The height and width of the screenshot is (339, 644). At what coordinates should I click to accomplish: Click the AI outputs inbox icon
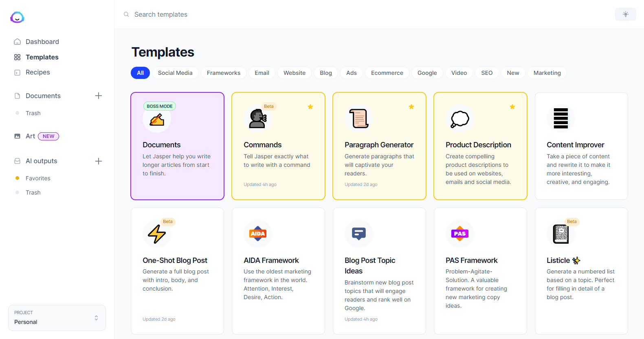(17, 161)
